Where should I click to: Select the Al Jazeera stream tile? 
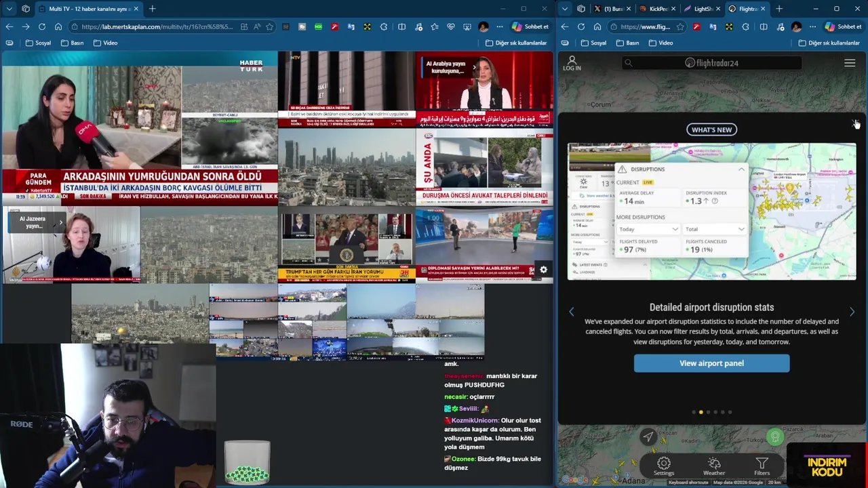coord(71,245)
